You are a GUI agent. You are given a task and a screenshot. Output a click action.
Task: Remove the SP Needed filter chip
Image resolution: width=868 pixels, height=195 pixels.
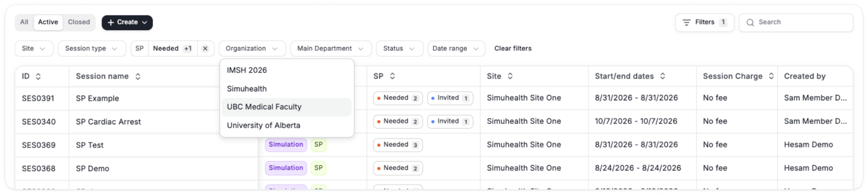(205, 49)
